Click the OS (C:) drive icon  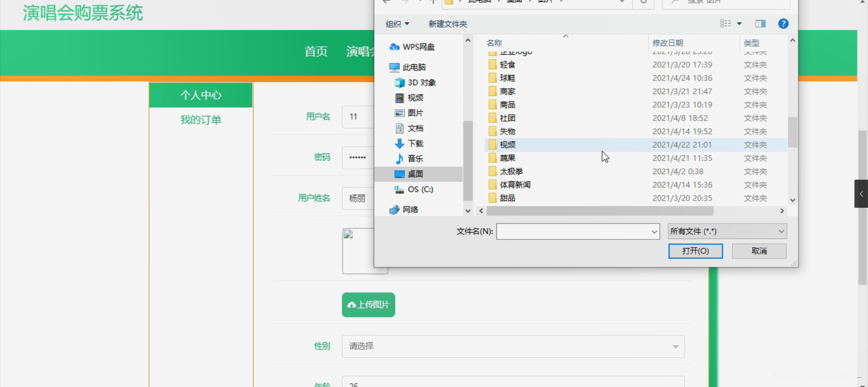pos(399,189)
